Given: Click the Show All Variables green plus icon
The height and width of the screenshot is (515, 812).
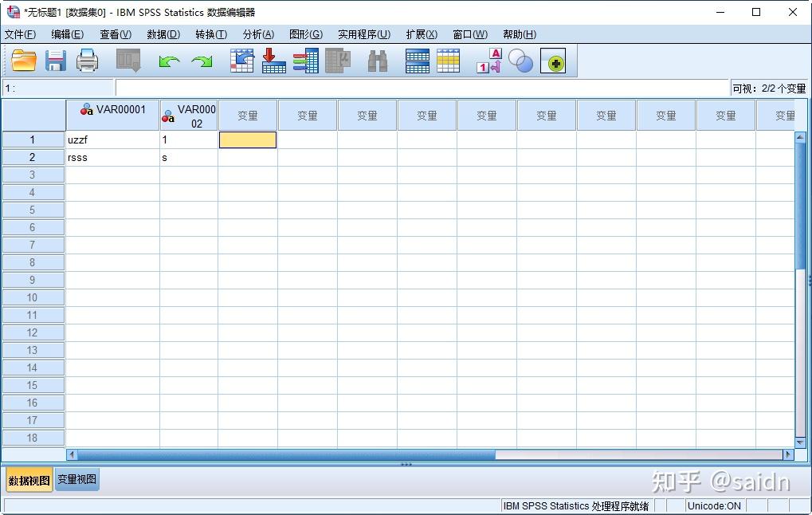Looking at the screenshot, I should coord(553,61).
